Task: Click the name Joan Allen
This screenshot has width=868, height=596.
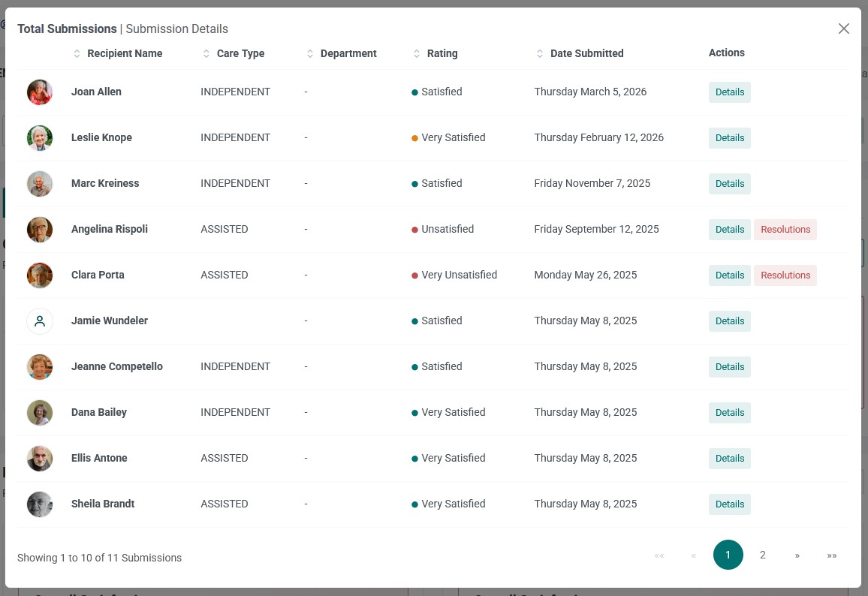Action: [96, 92]
